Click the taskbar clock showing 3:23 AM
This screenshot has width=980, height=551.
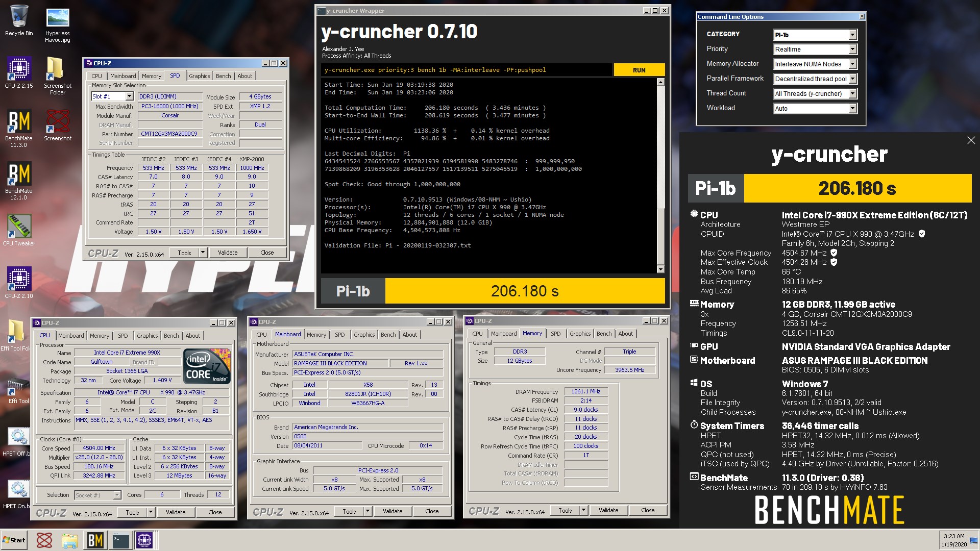pos(954,540)
